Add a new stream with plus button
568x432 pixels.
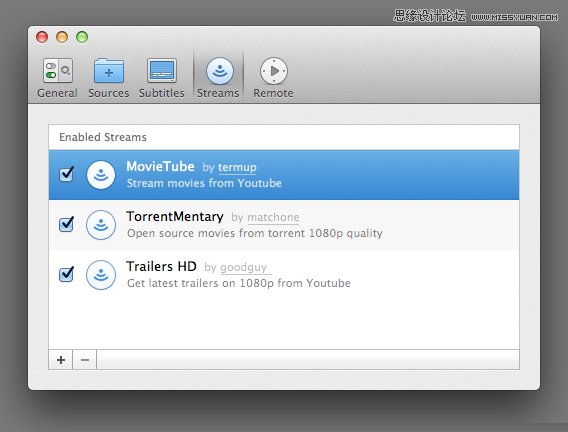(x=61, y=360)
